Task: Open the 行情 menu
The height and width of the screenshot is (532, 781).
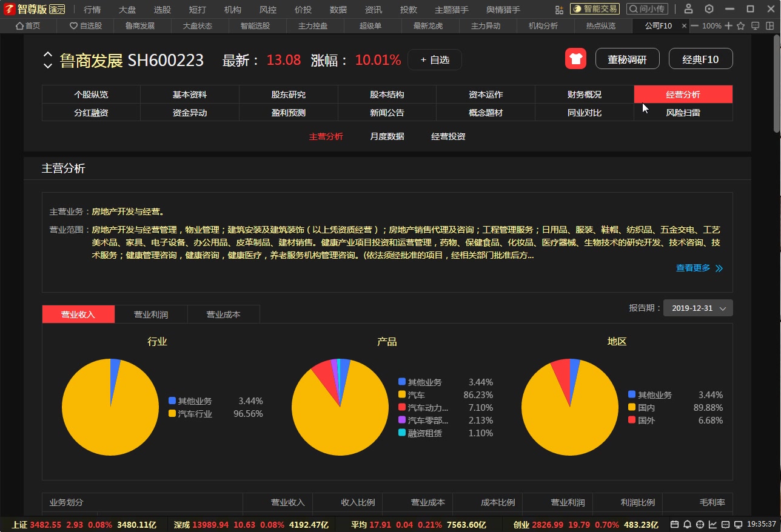Action: (x=92, y=10)
